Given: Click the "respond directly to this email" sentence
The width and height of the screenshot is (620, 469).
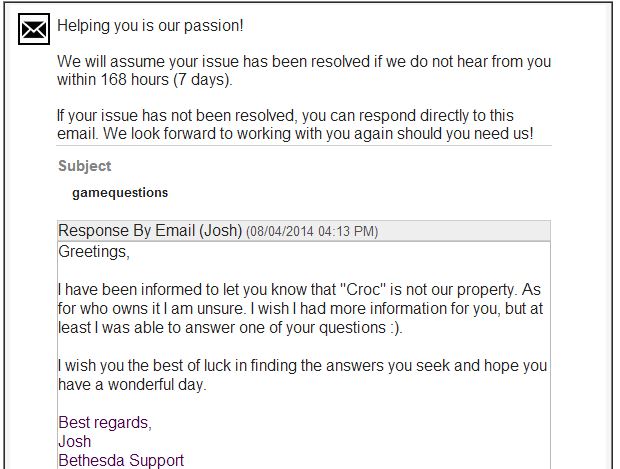Looking at the screenshot, I should pyautogui.click(x=285, y=124).
